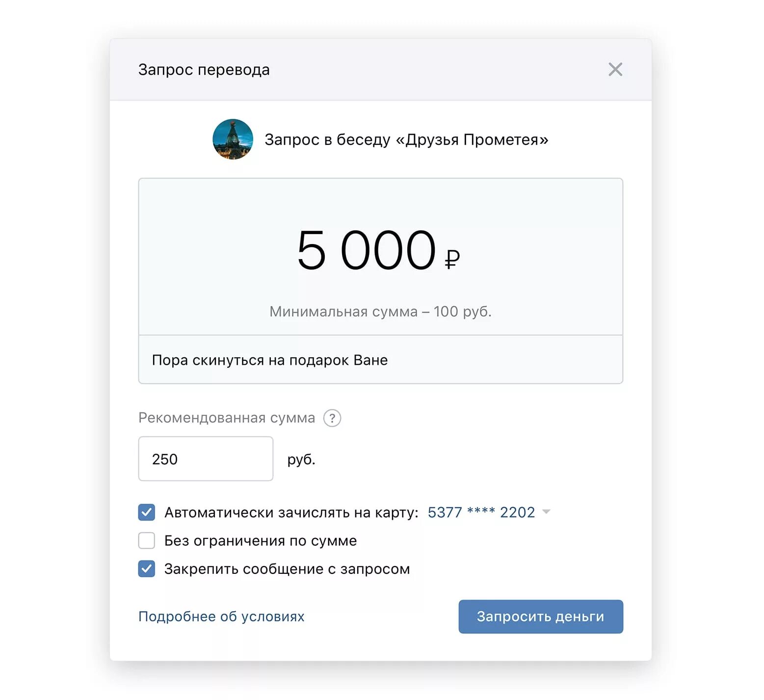Click the Автоматически зачислять на карту label text
764x700 pixels.
(x=291, y=512)
